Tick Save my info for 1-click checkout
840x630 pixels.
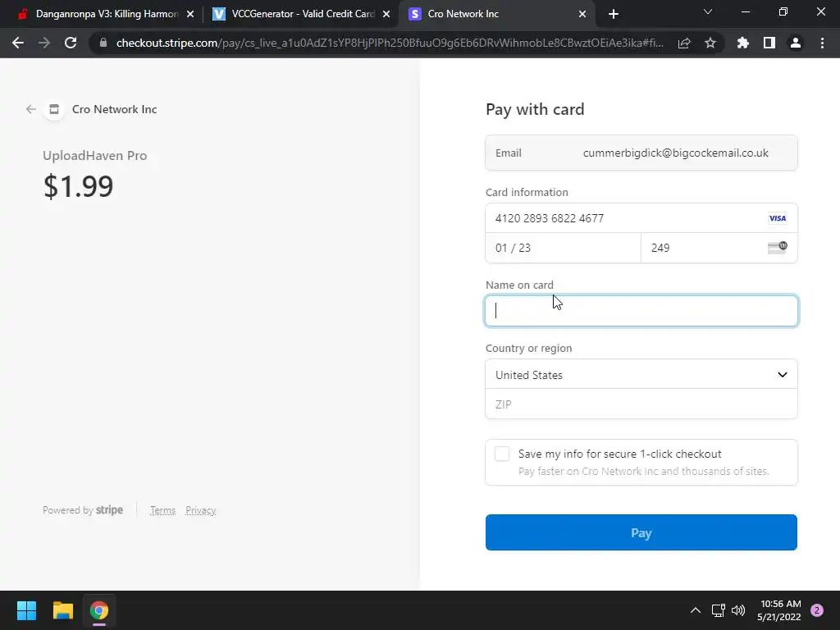coord(502,454)
